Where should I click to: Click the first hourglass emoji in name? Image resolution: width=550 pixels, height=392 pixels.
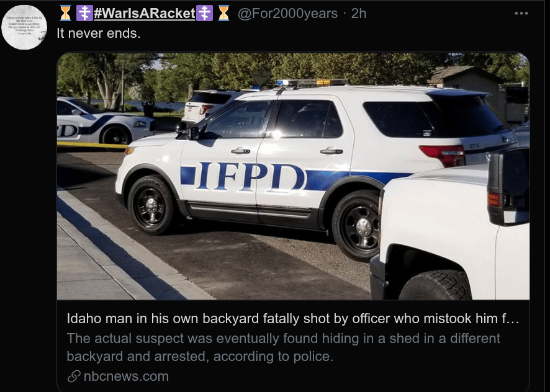[x=65, y=13]
